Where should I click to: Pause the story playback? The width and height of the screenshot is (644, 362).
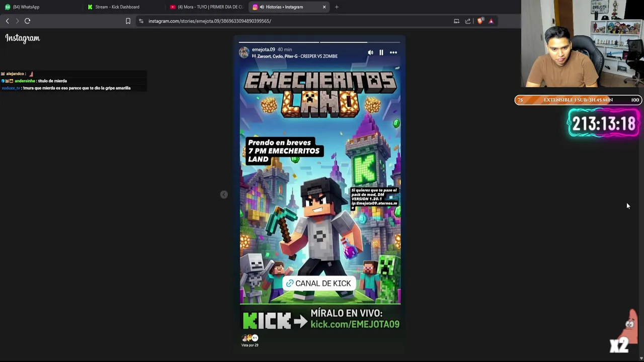pyautogui.click(x=381, y=52)
